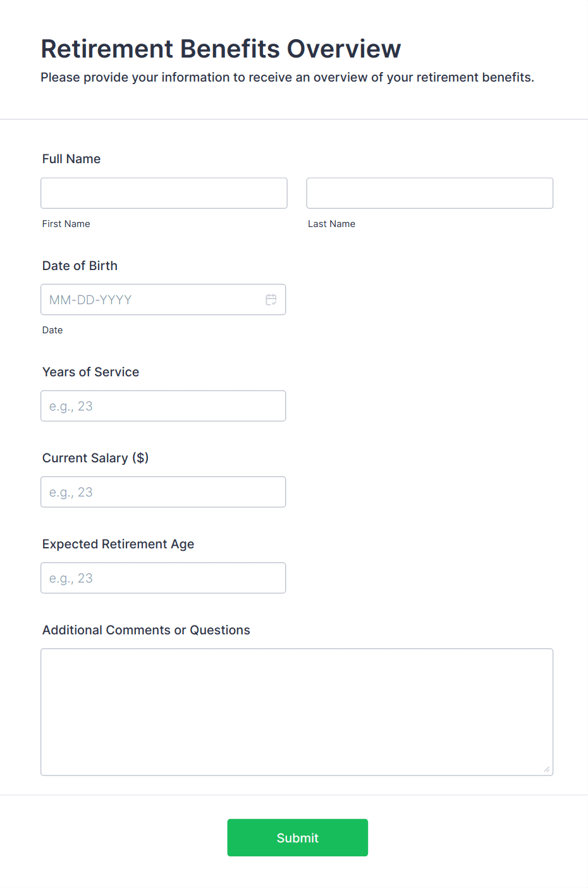Screen dimensions: 588x888
Task: Grab the comments box resize handle
Action: [546, 769]
